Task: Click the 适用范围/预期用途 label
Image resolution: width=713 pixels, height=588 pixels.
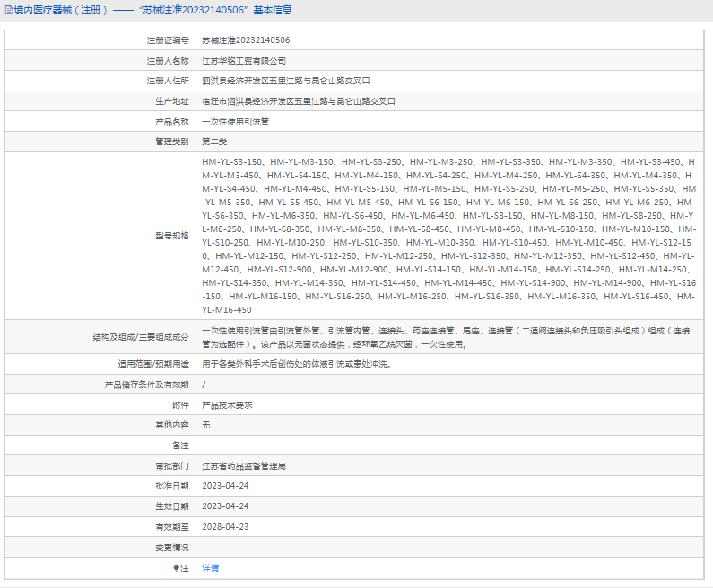Action: pos(153,364)
